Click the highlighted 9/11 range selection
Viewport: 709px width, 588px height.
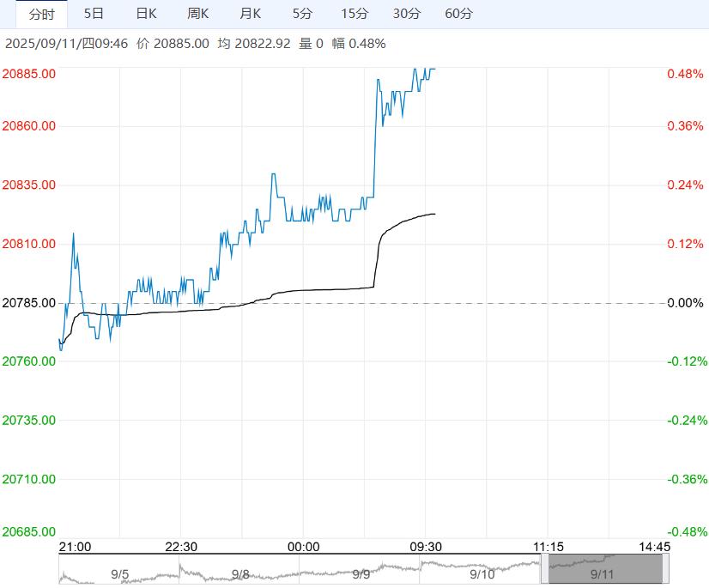click(x=604, y=571)
